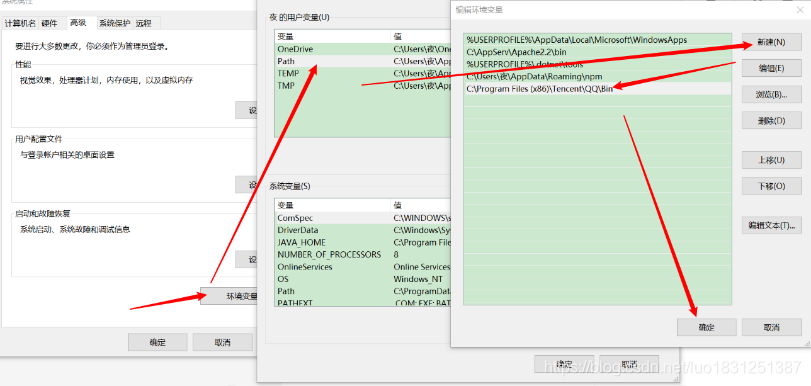
Task: Select DriverData system variable row
Action: tap(364, 230)
